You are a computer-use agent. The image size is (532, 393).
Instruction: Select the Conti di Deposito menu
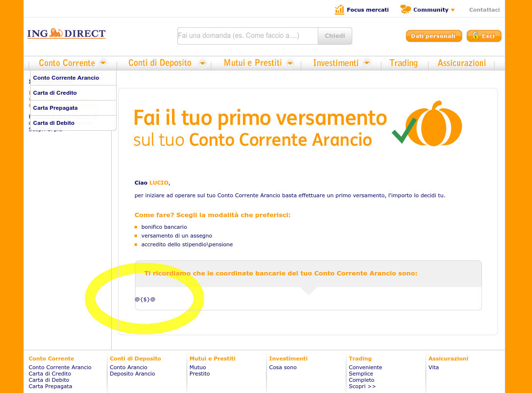(x=160, y=63)
